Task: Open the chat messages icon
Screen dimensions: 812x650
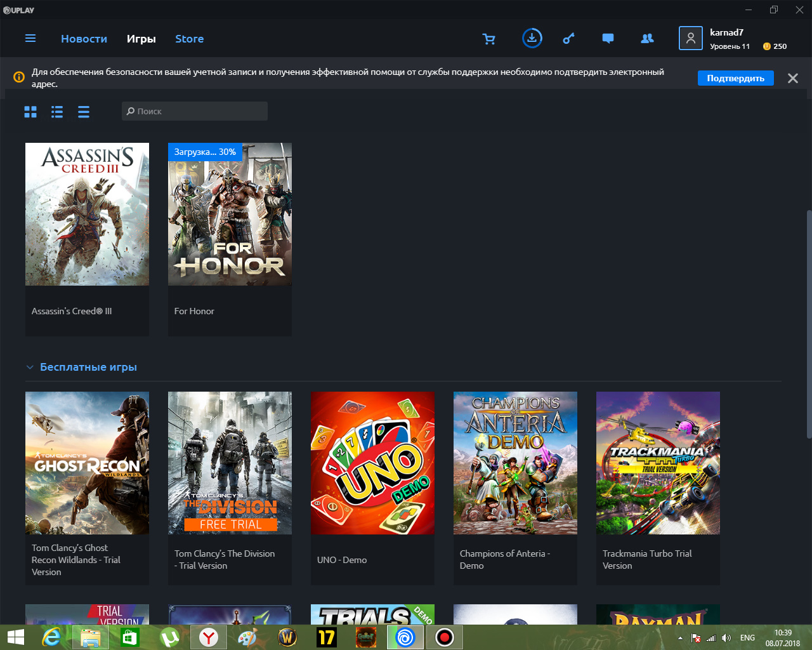Action: coord(608,39)
